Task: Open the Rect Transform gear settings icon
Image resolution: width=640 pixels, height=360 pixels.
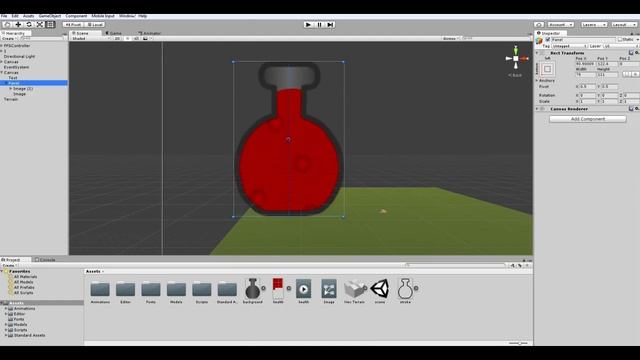Action: click(x=636, y=53)
